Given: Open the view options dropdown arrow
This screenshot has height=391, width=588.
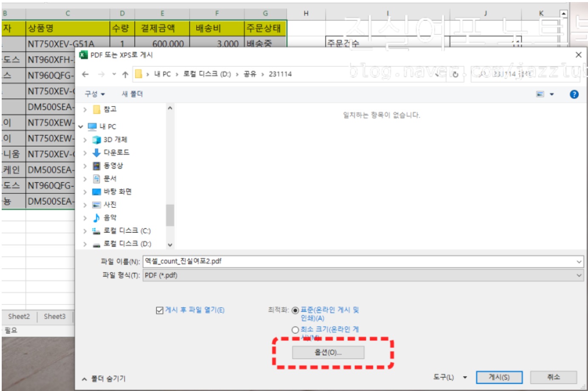Looking at the screenshot, I should pos(552,94).
